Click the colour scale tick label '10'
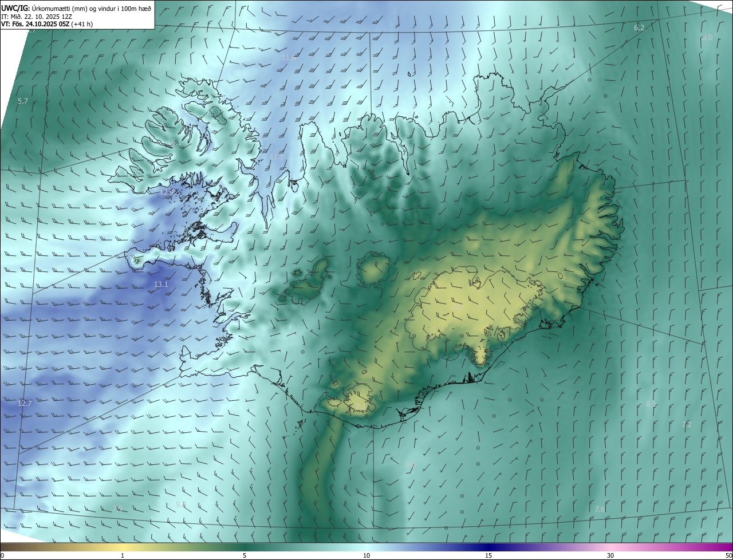Viewport: 733px width, 560px height. pyautogui.click(x=366, y=555)
